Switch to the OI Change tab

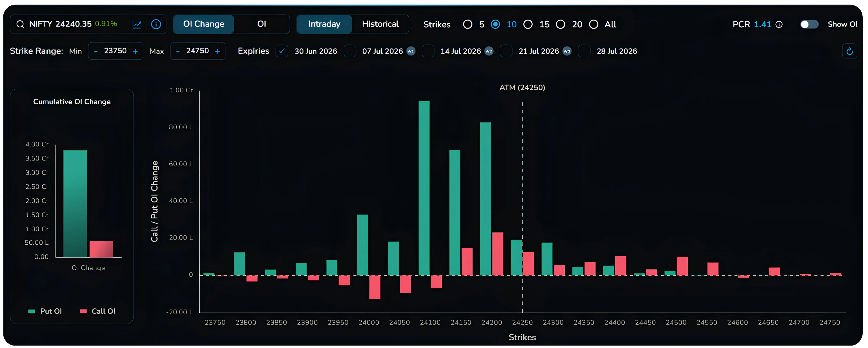(203, 24)
